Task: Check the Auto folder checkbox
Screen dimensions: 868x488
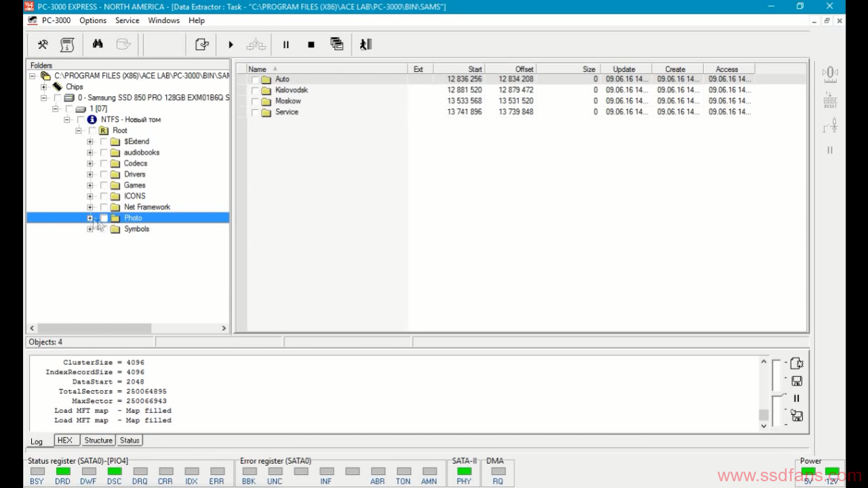Action: (x=255, y=80)
